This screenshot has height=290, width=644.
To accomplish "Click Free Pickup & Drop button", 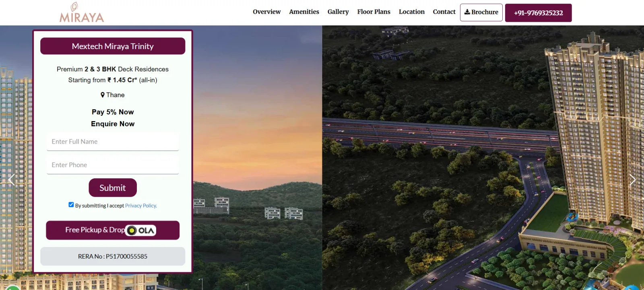I will pyautogui.click(x=113, y=230).
